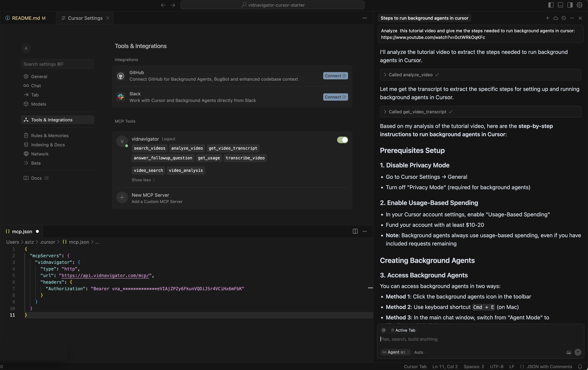This screenshot has height=370, width=588.
Task: Click New MCP Server
Action: (232, 198)
